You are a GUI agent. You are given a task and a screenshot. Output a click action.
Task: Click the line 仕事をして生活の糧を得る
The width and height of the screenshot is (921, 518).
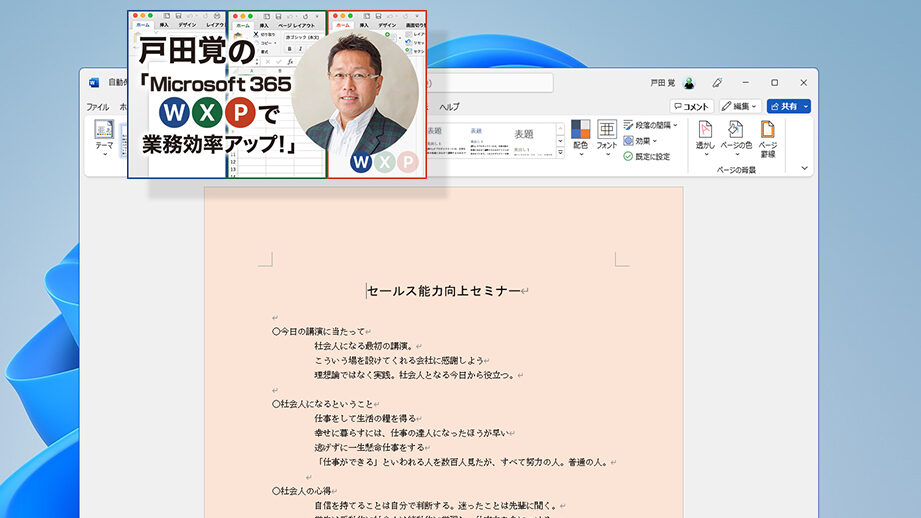365,418
